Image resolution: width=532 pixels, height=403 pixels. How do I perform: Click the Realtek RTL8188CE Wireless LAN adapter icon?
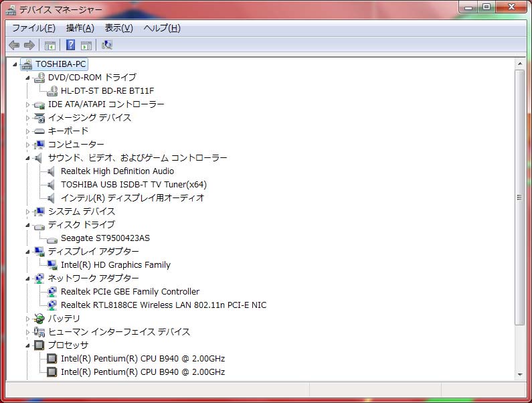click(x=52, y=305)
